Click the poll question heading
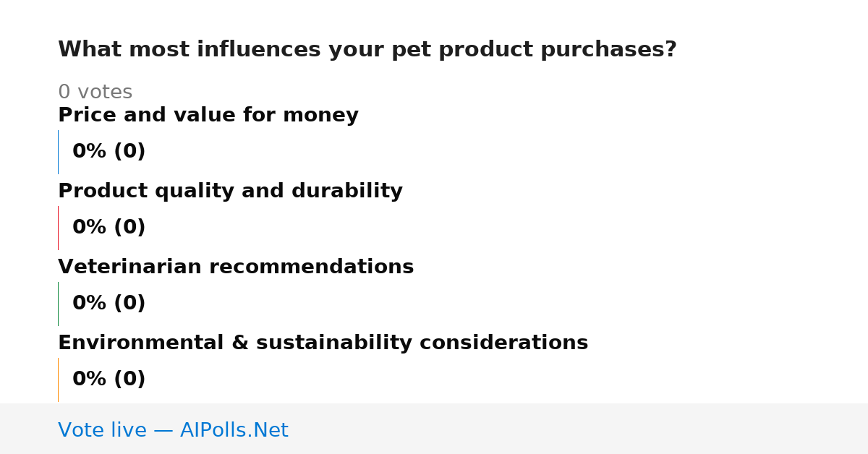The width and height of the screenshot is (868, 454). [367, 50]
